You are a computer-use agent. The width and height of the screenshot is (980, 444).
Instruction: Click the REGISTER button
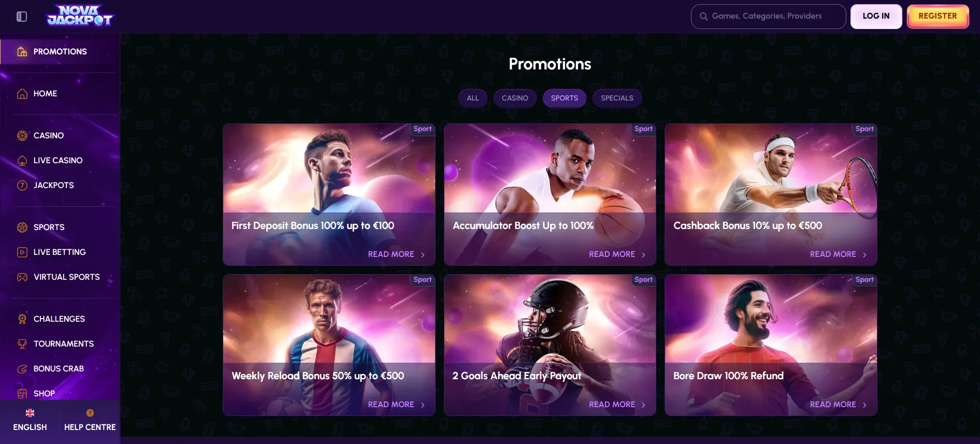[x=938, y=16]
